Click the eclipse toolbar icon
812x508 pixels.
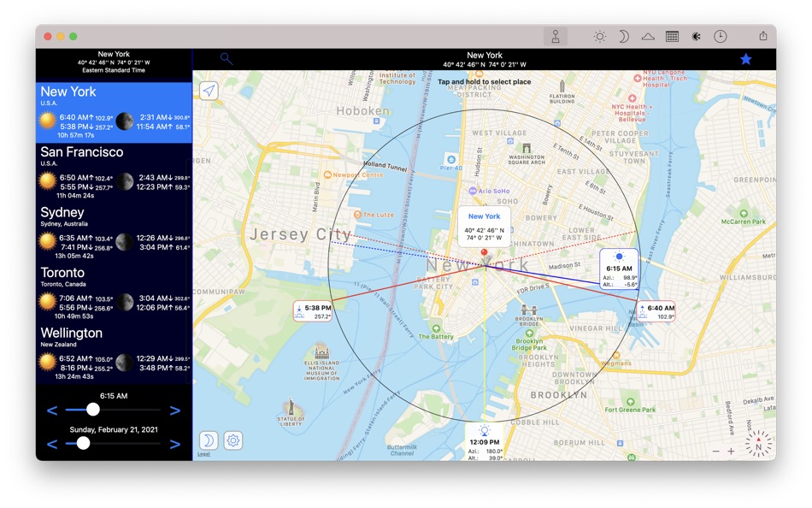(x=697, y=36)
